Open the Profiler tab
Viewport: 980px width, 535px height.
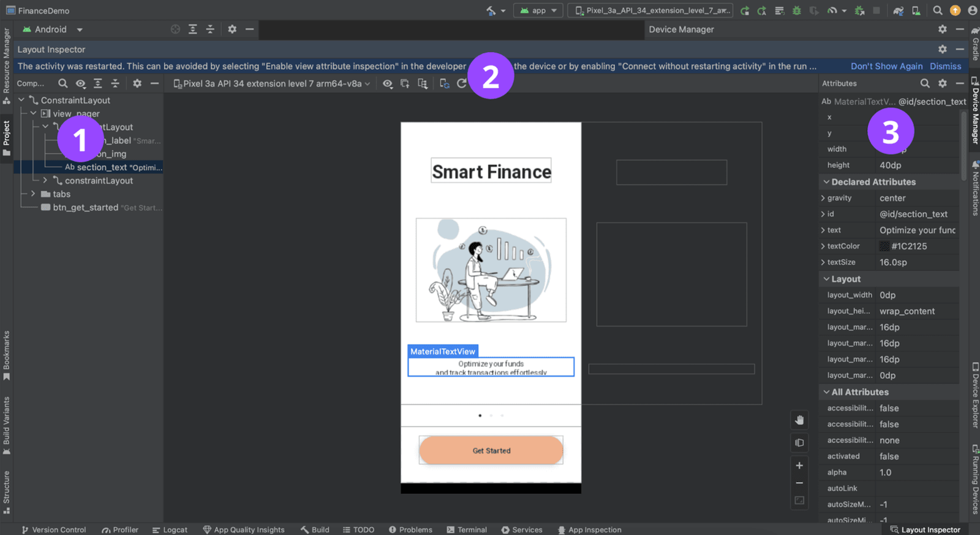tap(120, 529)
